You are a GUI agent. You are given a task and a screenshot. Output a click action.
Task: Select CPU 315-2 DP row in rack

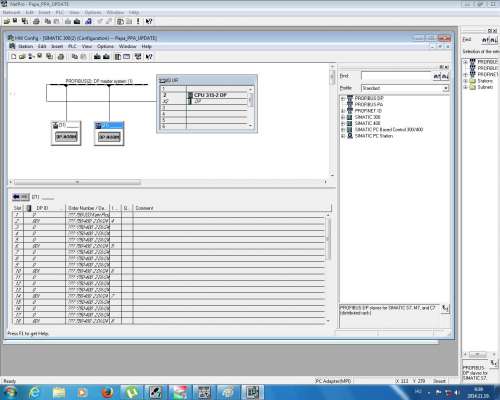point(204,95)
